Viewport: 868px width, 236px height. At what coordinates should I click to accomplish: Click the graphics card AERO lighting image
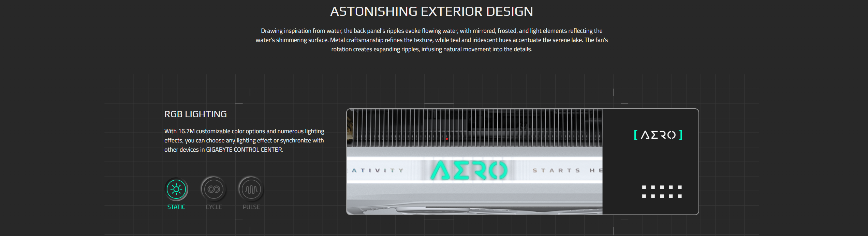(474, 162)
